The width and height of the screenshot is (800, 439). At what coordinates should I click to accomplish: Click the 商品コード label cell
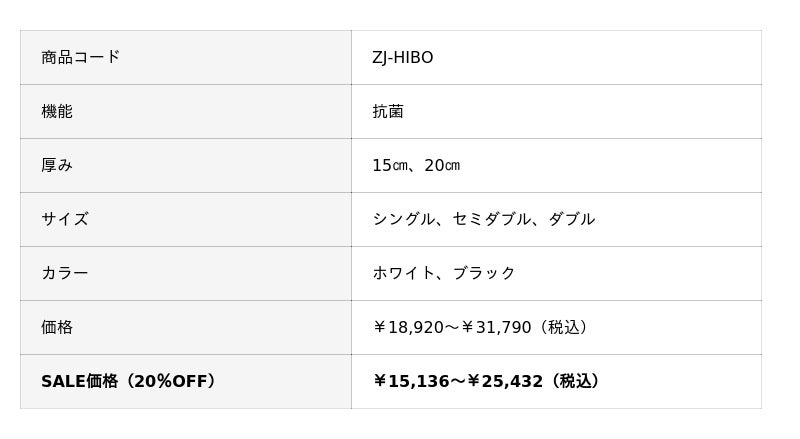point(81,57)
